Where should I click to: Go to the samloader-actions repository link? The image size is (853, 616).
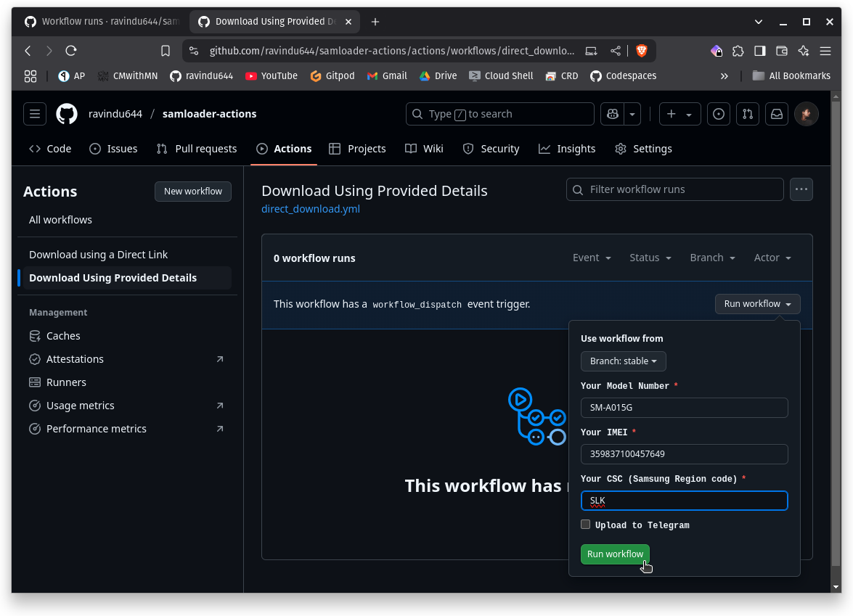click(210, 114)
